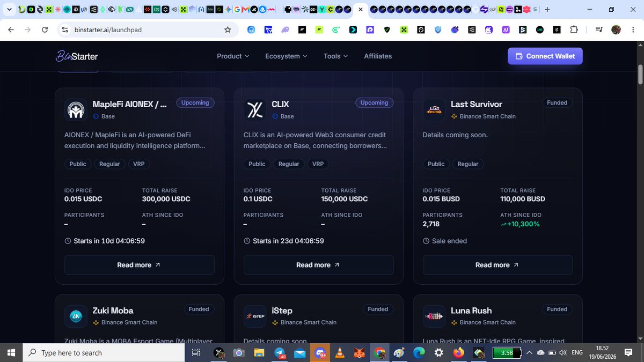The height and width of the screenshot is (362, 644).
Task: Click the VRP tag on MapleFi card
Action: coord(138,164)
